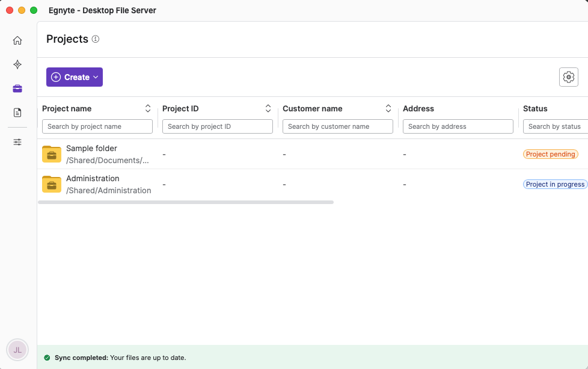Open the Projects briefcase icon in sidebar
The width and height of the screenshot is (588, 369).
click(17, 88)
